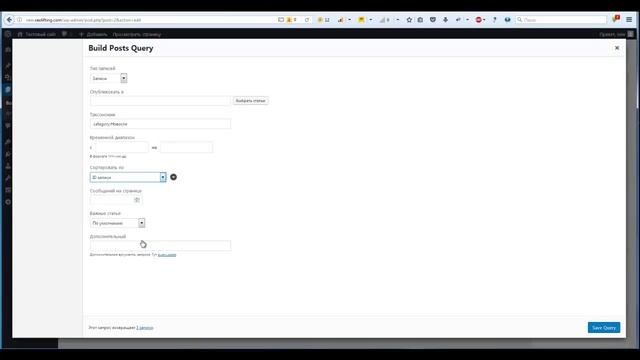This screenshot has width=640, height=360.
Task: Click the site info icon in address bar
Action: pyautogui.click(x=19, y=20)
